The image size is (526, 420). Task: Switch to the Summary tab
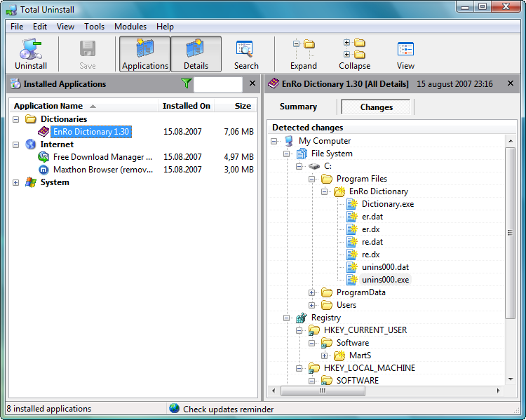pyautogui.click(x=298, y=107)
